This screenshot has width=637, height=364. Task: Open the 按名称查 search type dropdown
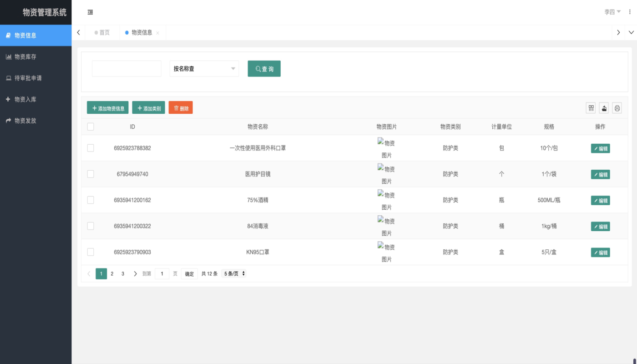[x=204, y=69]
